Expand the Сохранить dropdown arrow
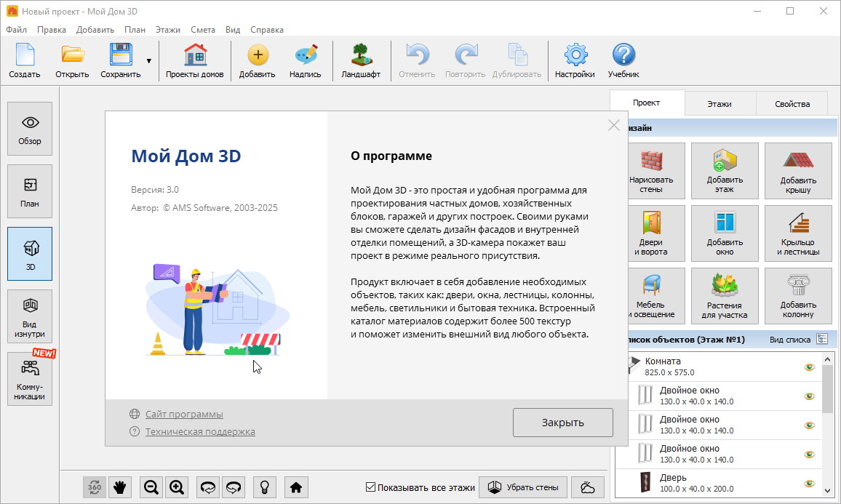 tap(149, 61)
